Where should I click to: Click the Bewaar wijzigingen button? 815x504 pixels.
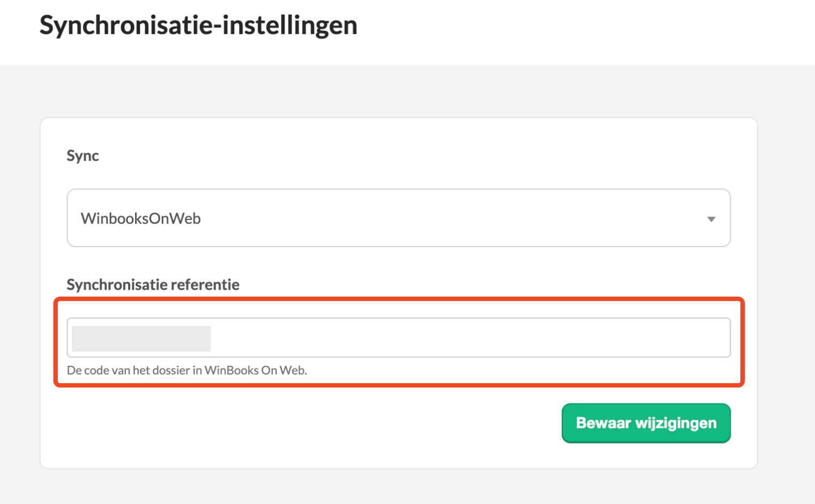tap(646, 423)
